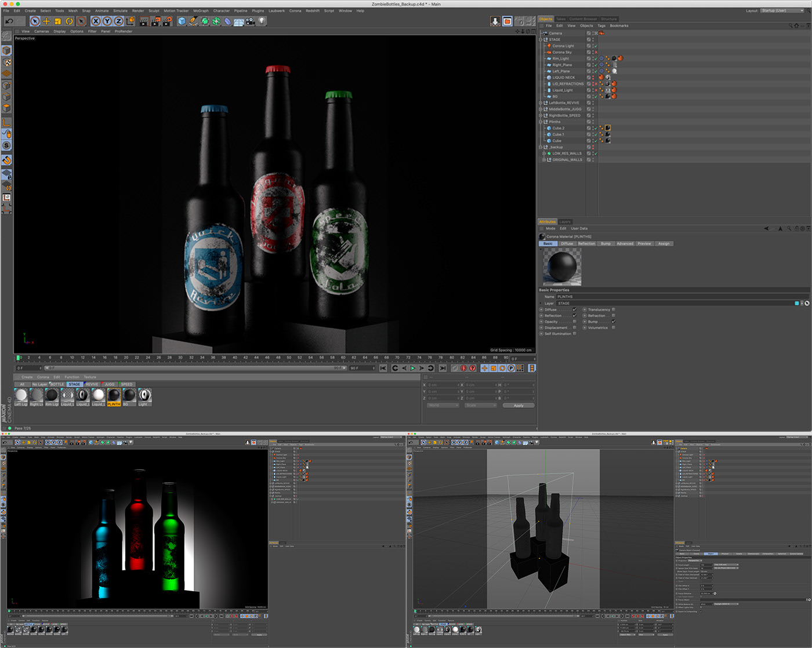
Task: Select the Move tool icon
Action: click(46, 21)
